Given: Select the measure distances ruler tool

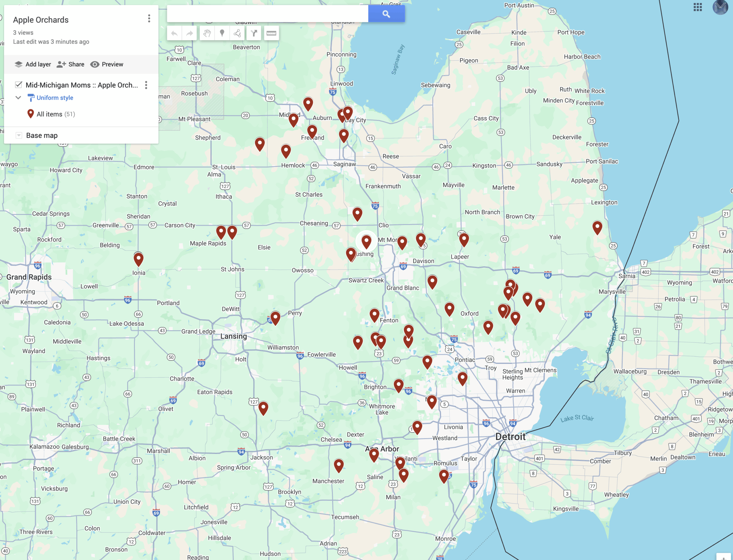Looking at the screenshot, I should pos(271,33).
